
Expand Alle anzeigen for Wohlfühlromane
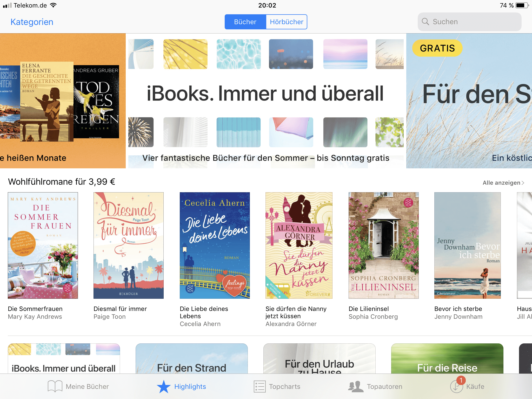click(x=503, y=183)
